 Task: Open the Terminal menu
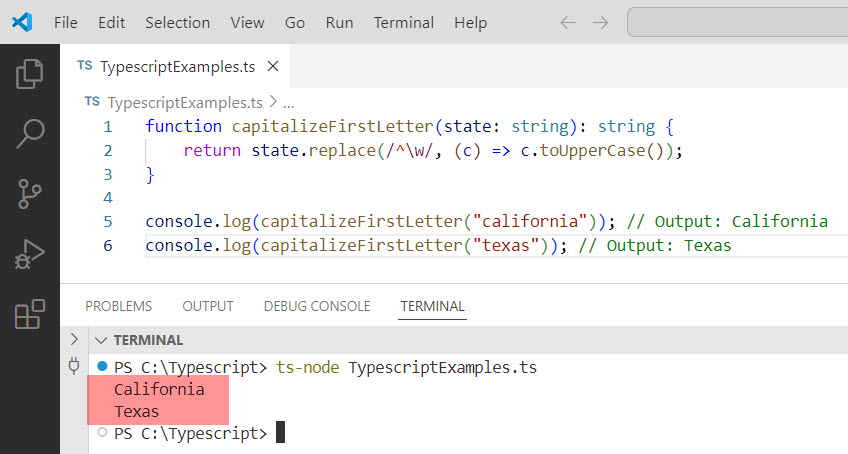[x=403, y=23]
